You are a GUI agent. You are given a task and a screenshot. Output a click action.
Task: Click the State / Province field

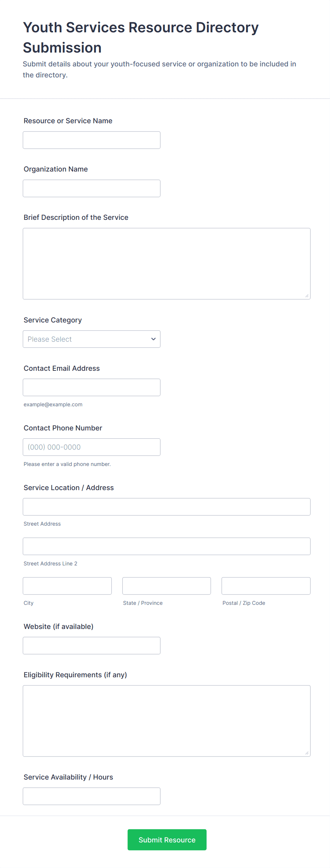[x=166, y=586]
